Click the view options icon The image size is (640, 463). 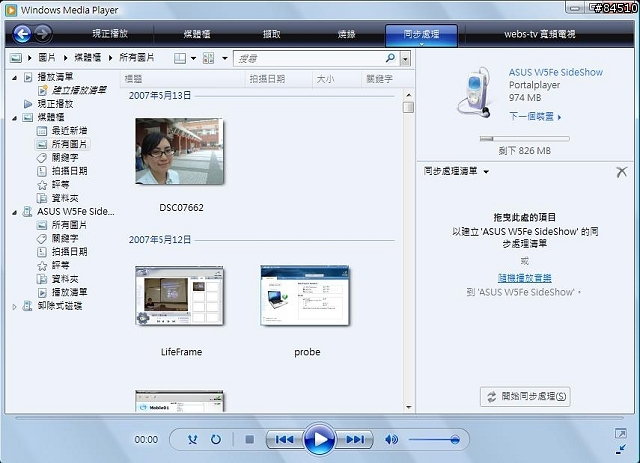coord(209,58)
